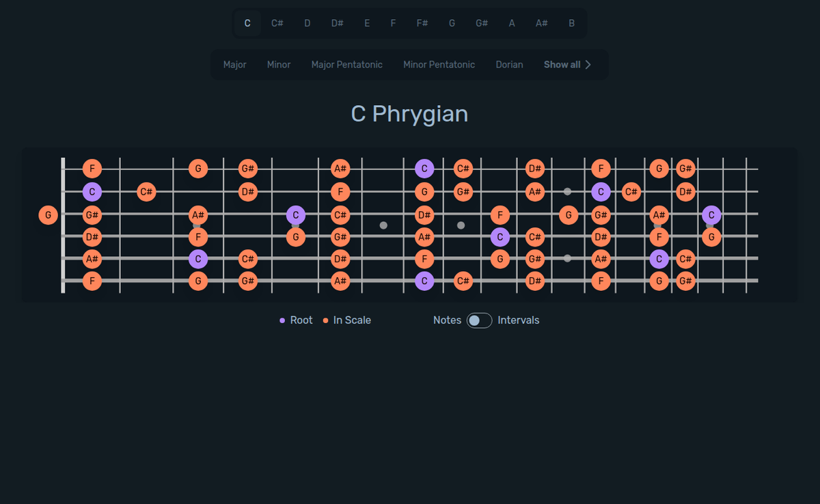The image size is (820, 504).
Task: Select the C# root note tab
Action: click(277, 23)
